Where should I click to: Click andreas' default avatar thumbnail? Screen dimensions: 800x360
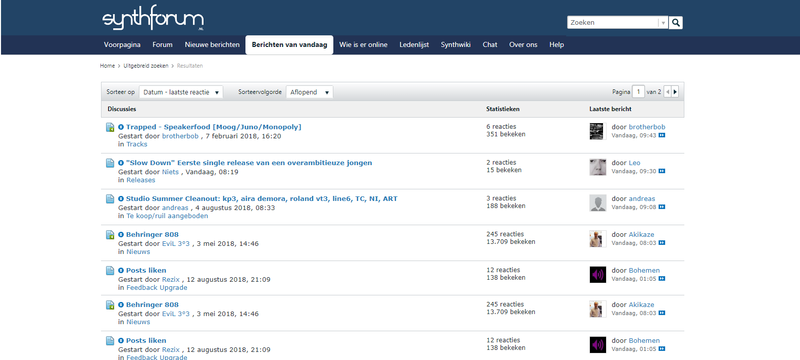598,203
